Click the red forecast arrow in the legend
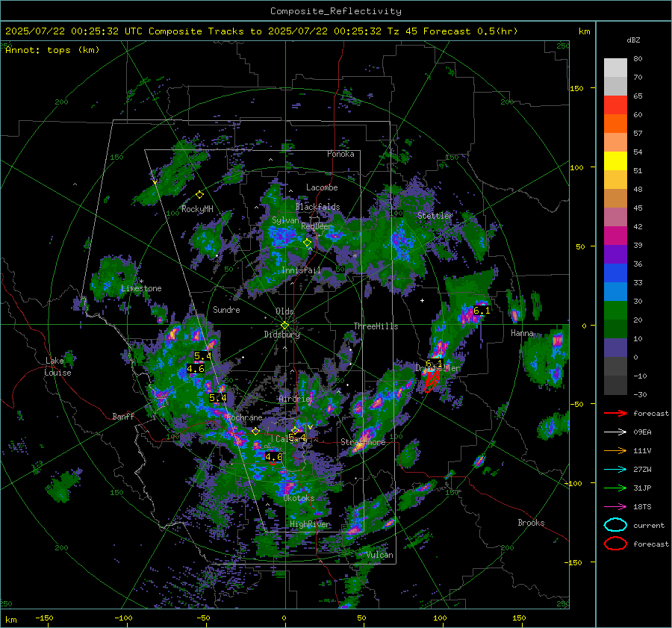 [615, 413]
